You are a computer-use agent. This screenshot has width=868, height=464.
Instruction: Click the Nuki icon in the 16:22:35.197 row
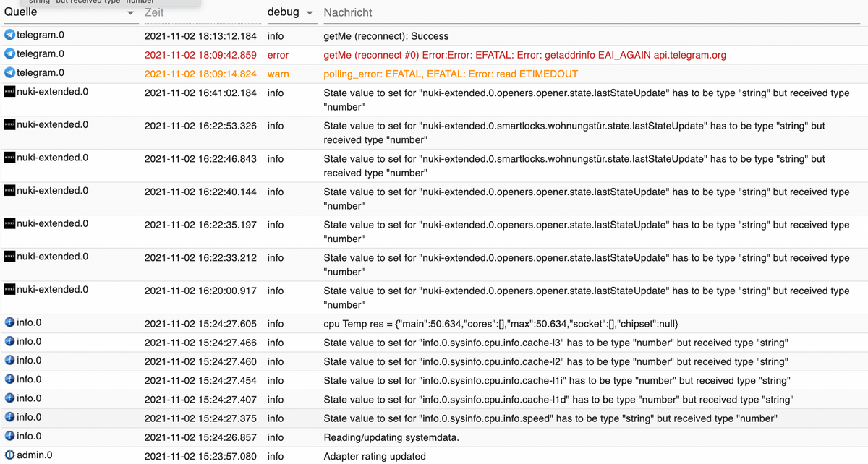[x=9, y=223]
